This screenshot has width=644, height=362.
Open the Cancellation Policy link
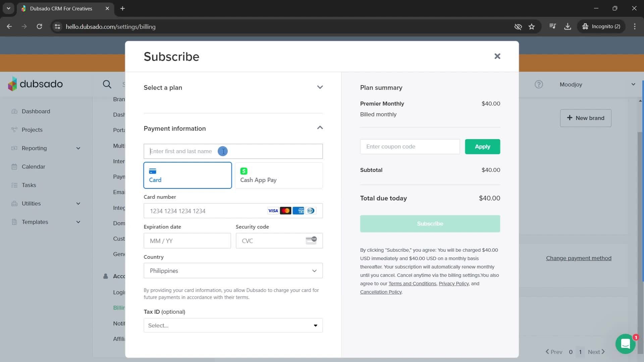(x=381, y=292)
